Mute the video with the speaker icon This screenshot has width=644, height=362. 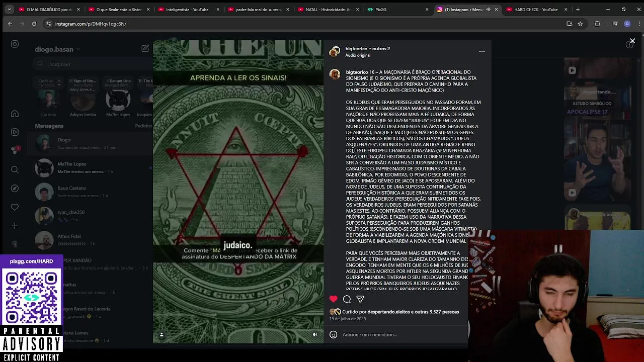click(315, 334)
